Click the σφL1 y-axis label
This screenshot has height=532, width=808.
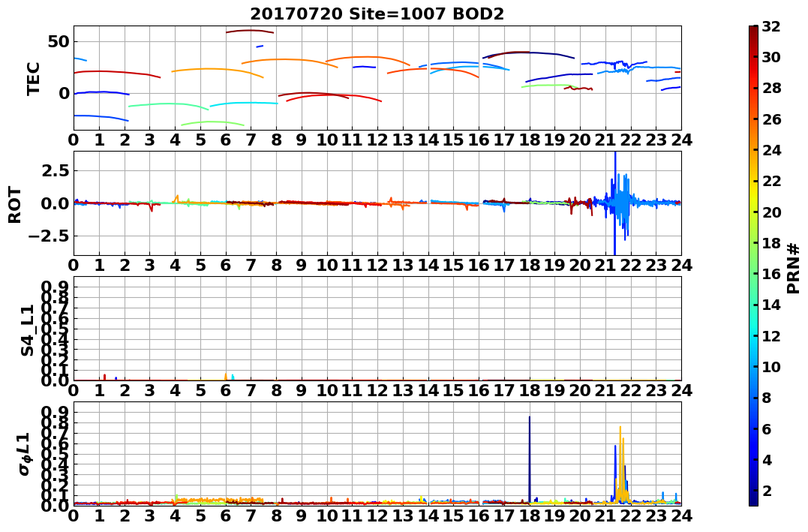tap(25, 454)
